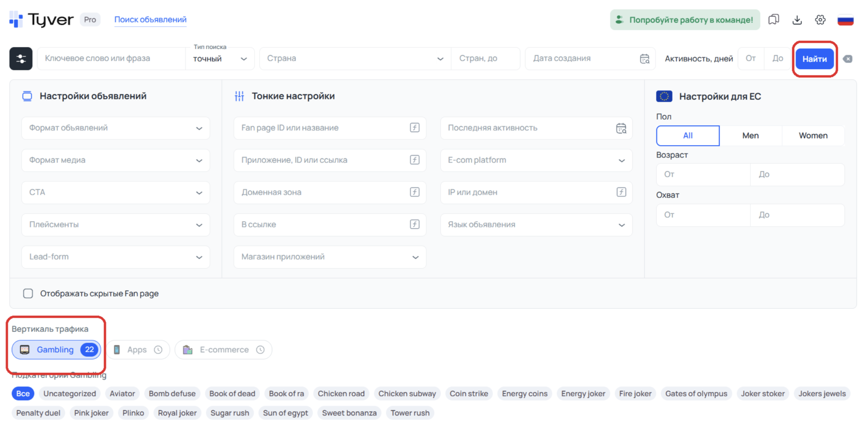Image resolution: width=868 pixels, height=427 pixels.
Task: Focus the Ключевое слово или фраза field
Action: 112,59
